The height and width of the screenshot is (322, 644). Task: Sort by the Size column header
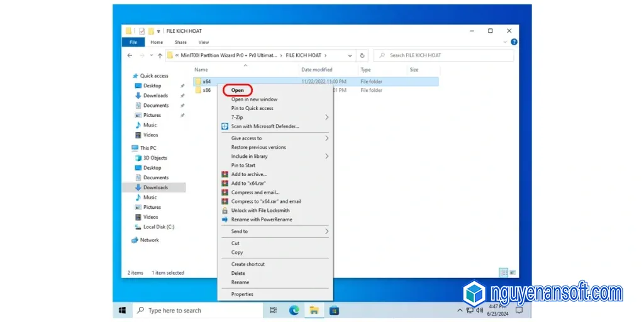click(x=414, y=70)
